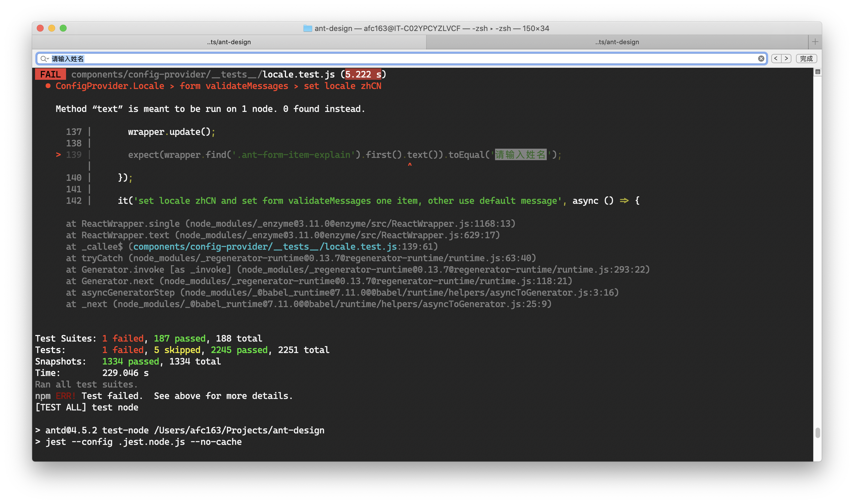Screen dimensions: 854x504
Task: Click the split pane icon above scrollbar
Action: click(x=818, y=72)
